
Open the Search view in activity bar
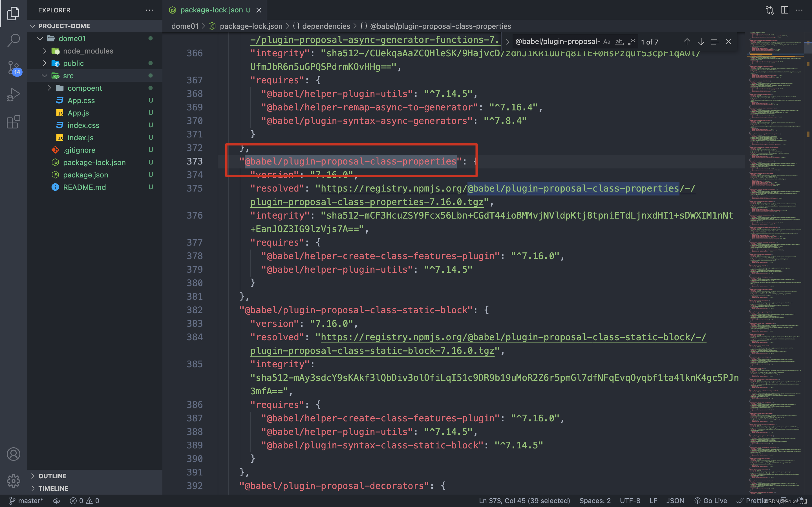pyautogui.click(x=14, y=41)
